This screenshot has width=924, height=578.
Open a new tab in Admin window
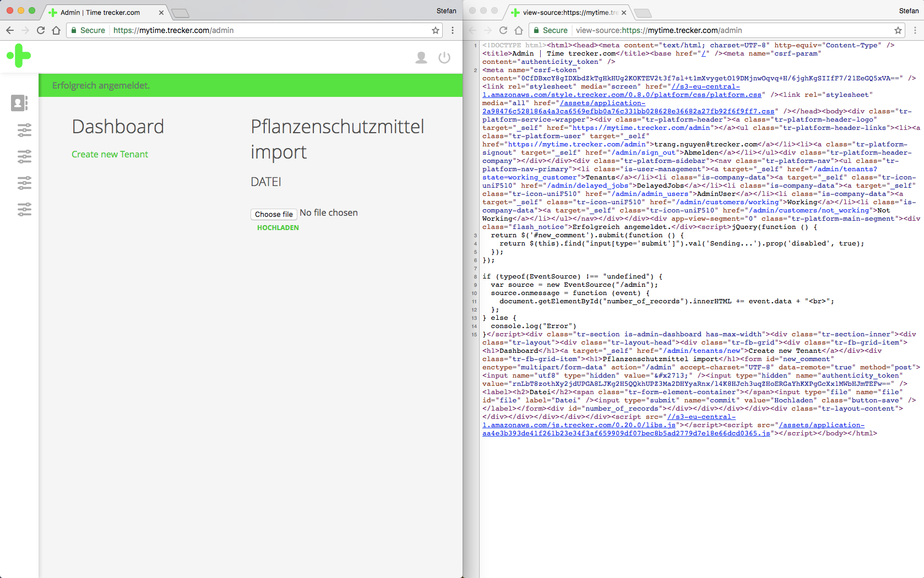pyautogui.click(x=180, y=13)
